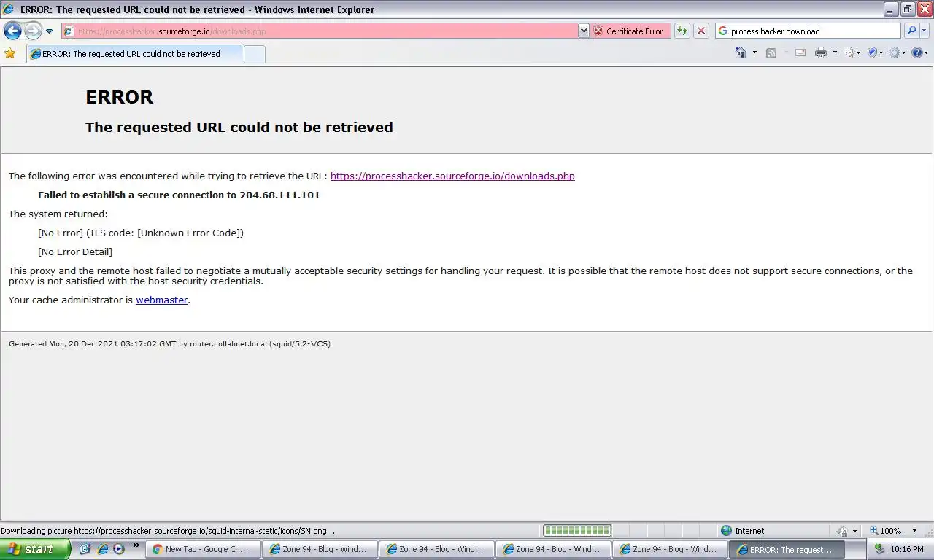Screen dimensions: 934x560
Task: Open the Windows Start menu
Action: [35, 549]
